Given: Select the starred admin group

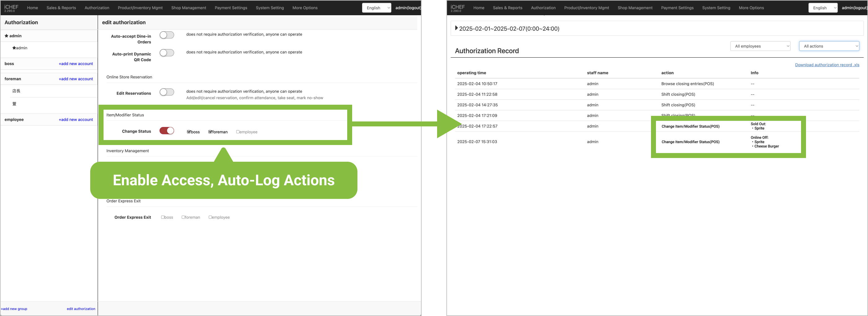Looking at the screenshot, I should (13, 36).
